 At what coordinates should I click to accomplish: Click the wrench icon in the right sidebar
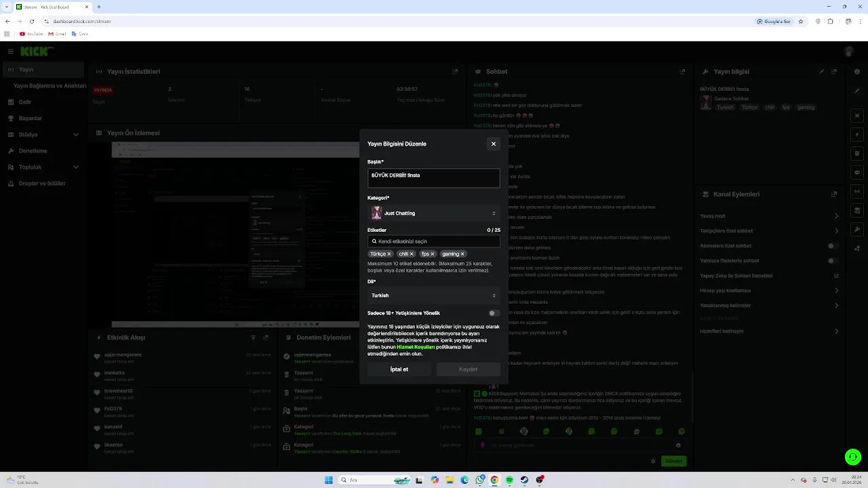857,230
